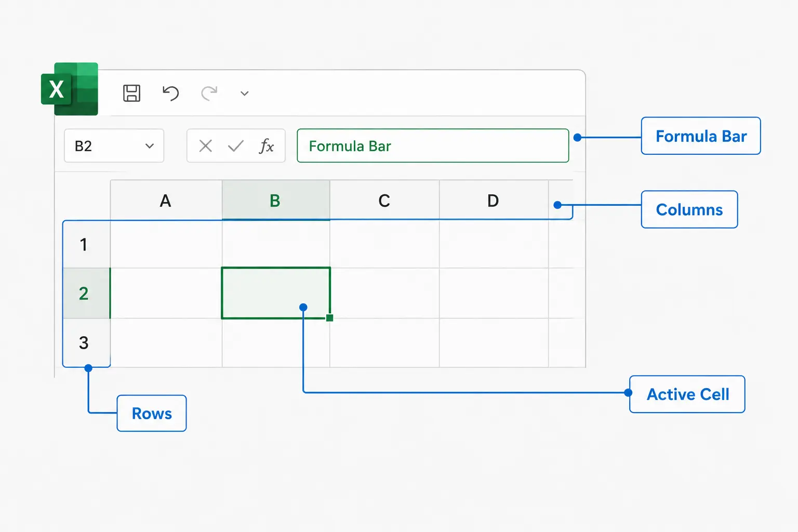Viewport: 798px width, 532px height.
Task: Select row 1 header
Action: coord(86,244)
